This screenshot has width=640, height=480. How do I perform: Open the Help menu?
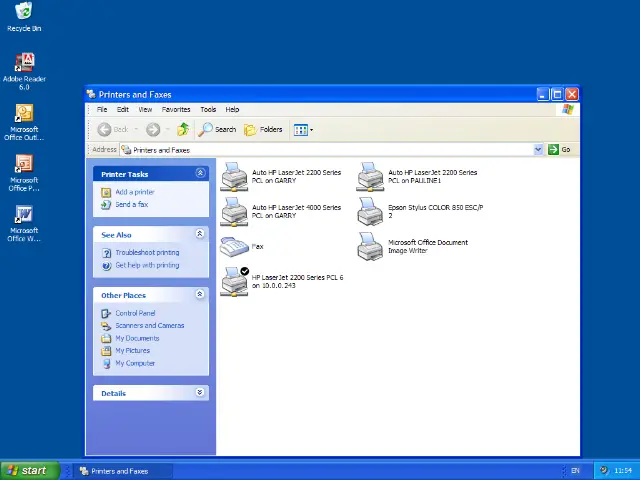tap(232, 109)
